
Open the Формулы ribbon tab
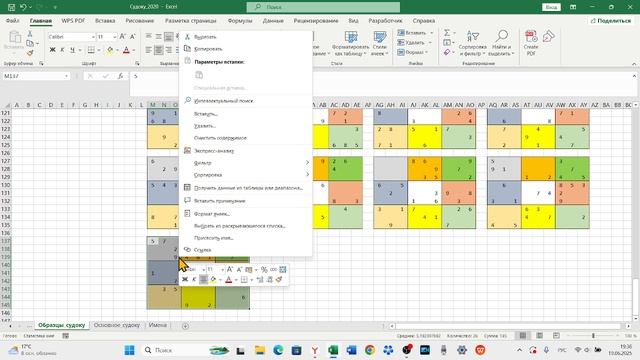click(x=240, y=20)
